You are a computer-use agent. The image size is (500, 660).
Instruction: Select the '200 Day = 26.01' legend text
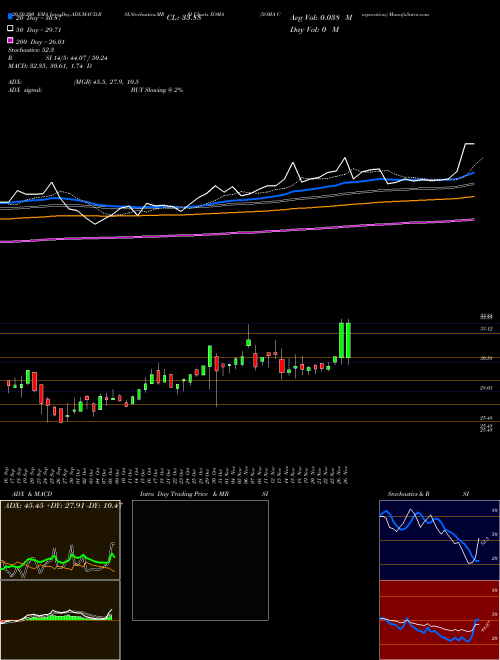[x=40, y=42]
